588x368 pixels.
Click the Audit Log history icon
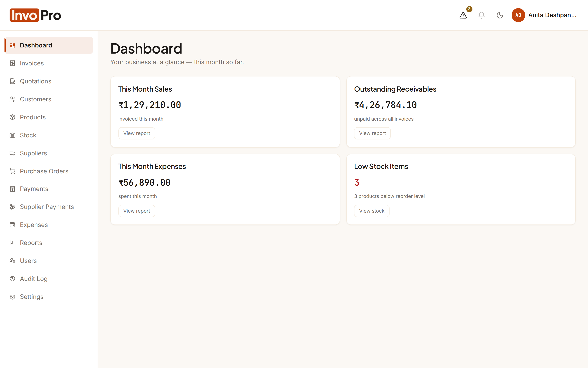pyautogui.click(x=12, y=279)
